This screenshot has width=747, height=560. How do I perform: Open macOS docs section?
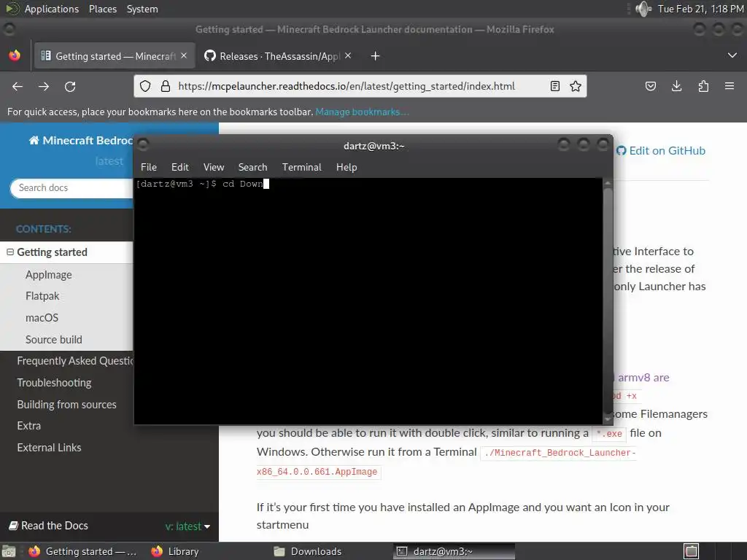point(42,318)
